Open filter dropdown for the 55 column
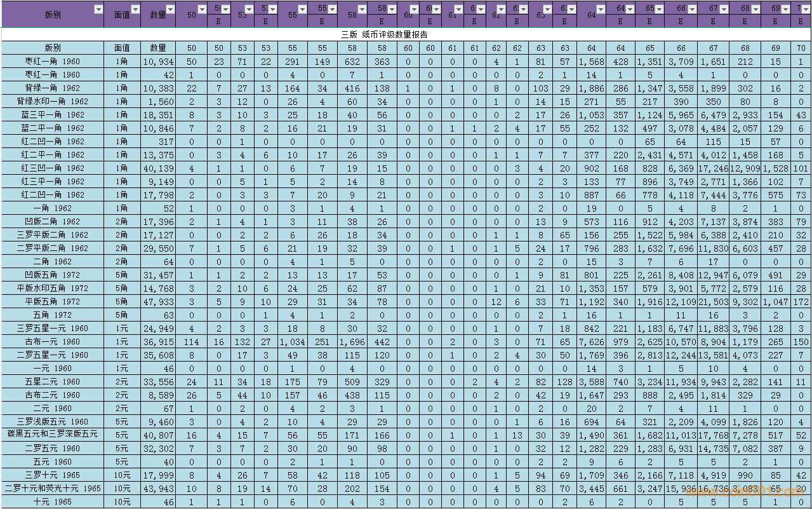812x509 pixels. coord(302,9)
